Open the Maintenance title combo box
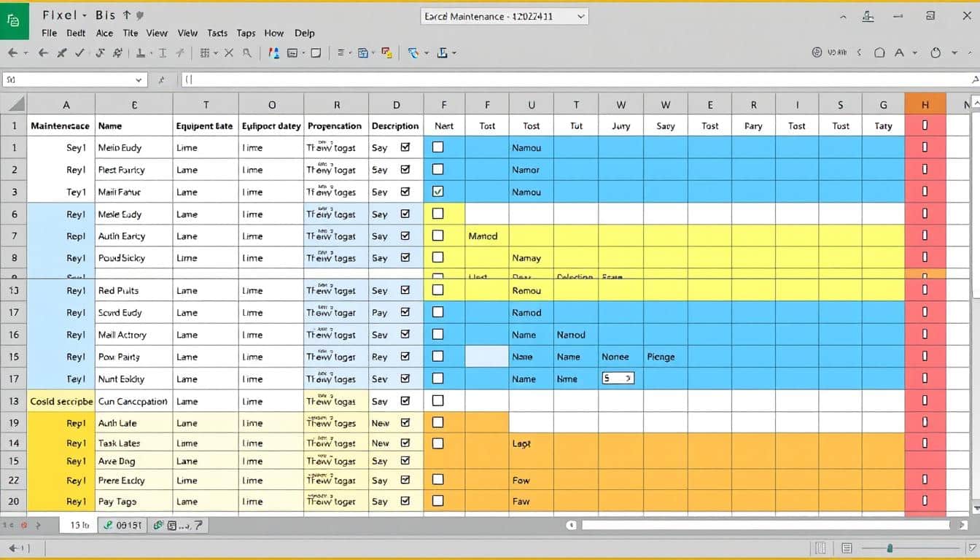Image resolution: width=980 pixels, height=560 pixels. (504, 16)
